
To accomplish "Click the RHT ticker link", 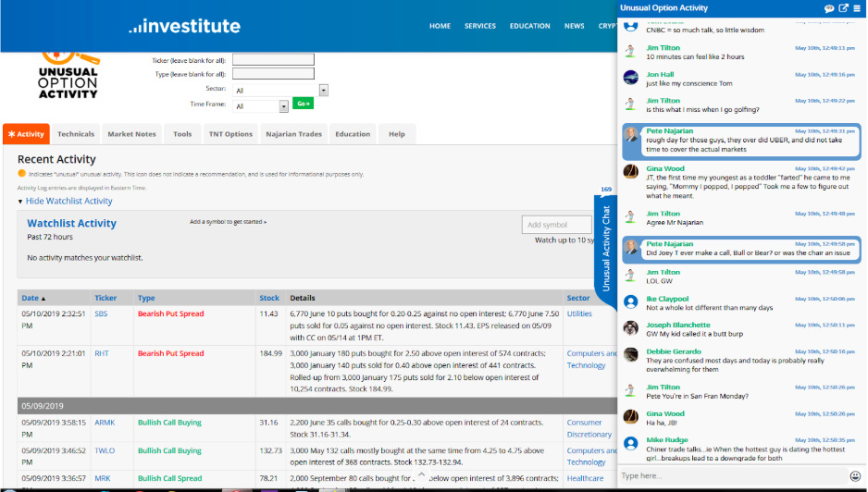I will [x=102, y=353].
